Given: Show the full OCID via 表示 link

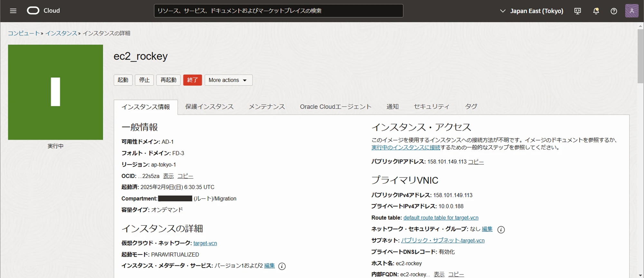Looking at the screenshot, I should click(168, 176).
